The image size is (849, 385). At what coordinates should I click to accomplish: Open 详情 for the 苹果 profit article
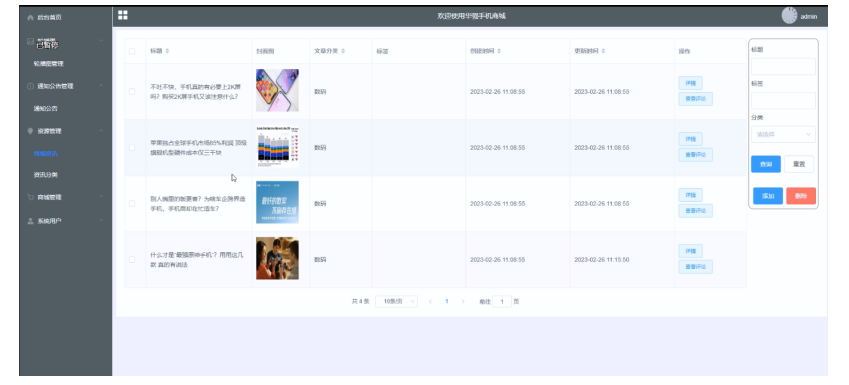pyautogui.click(x=690, y=139)
